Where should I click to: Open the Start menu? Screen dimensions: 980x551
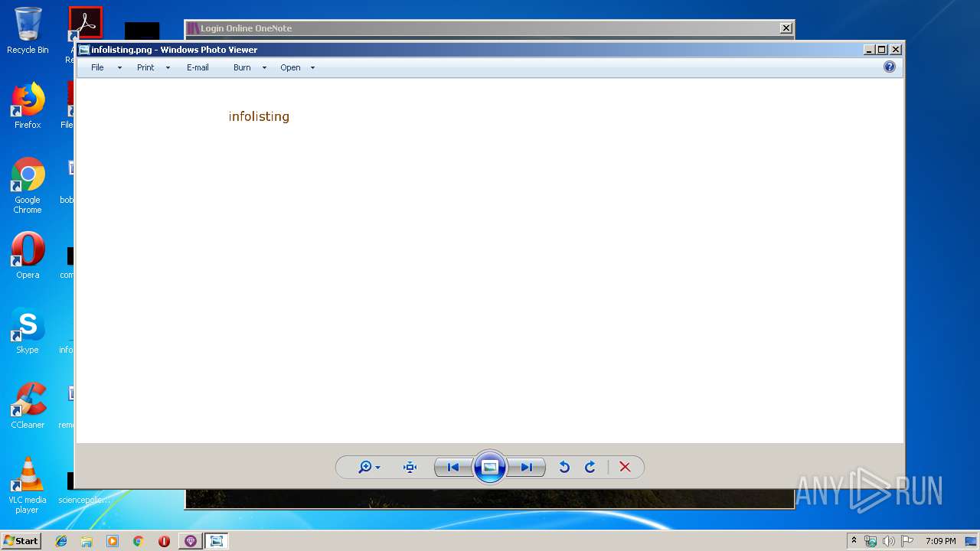point(21,540)
